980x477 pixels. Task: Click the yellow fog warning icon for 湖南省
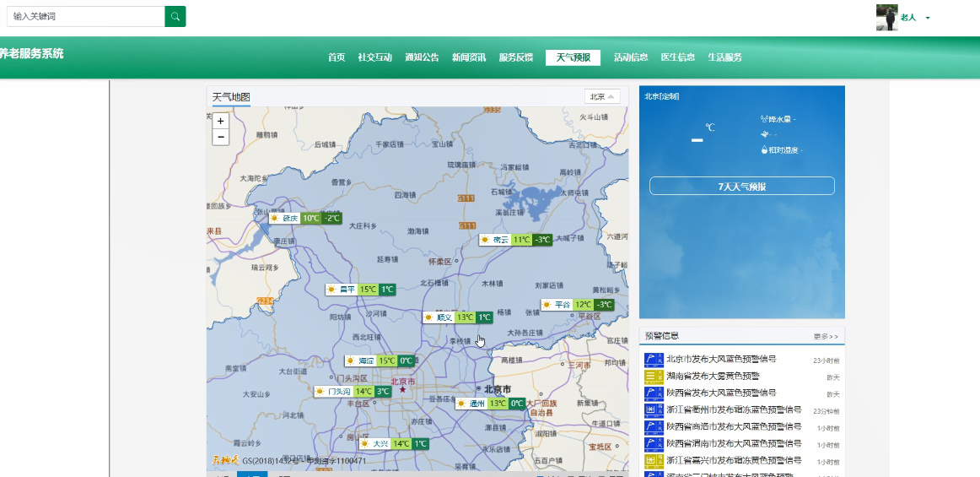(x=653, y=377)
